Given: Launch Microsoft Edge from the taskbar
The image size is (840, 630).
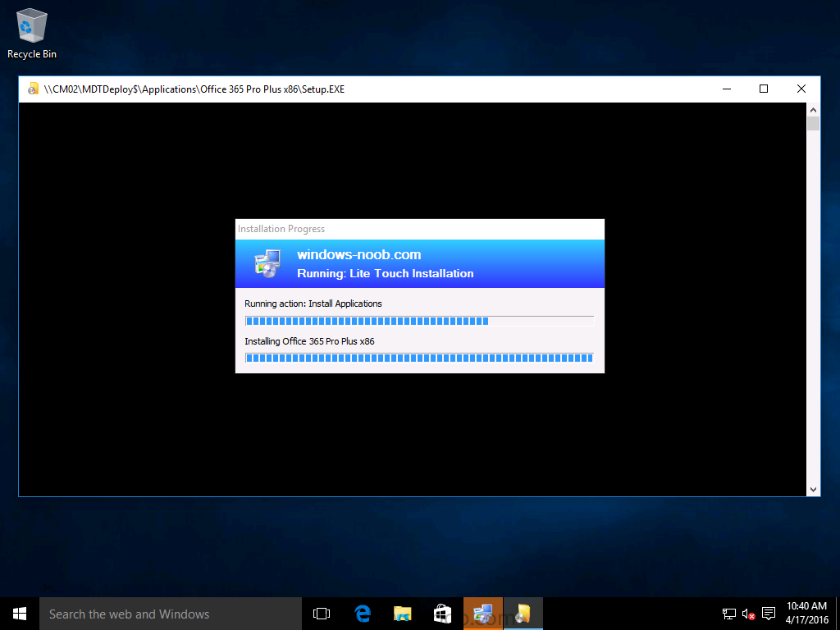Looking at the screenshot, I should [x=363, y=614].
